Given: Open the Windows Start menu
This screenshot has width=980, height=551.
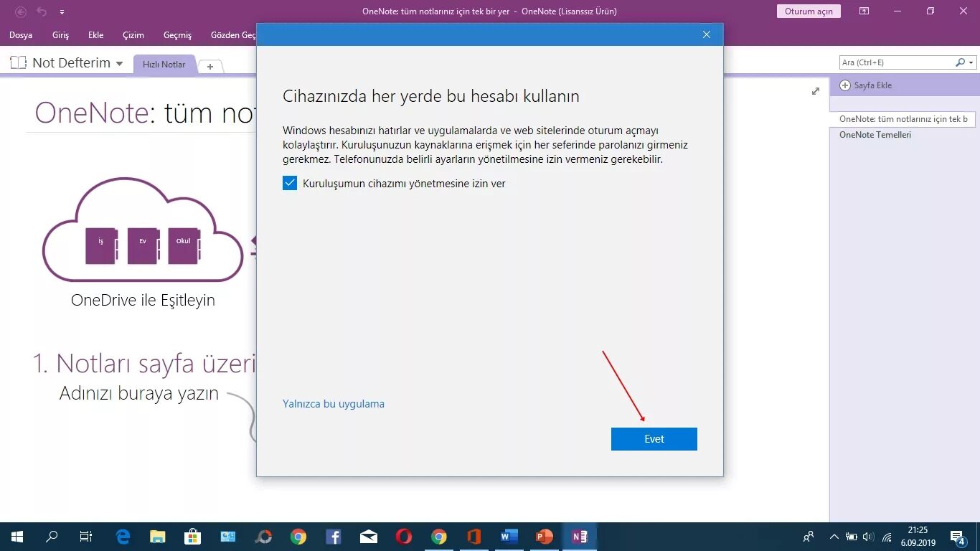Looking at the screenshot, I should click(17, 537).
